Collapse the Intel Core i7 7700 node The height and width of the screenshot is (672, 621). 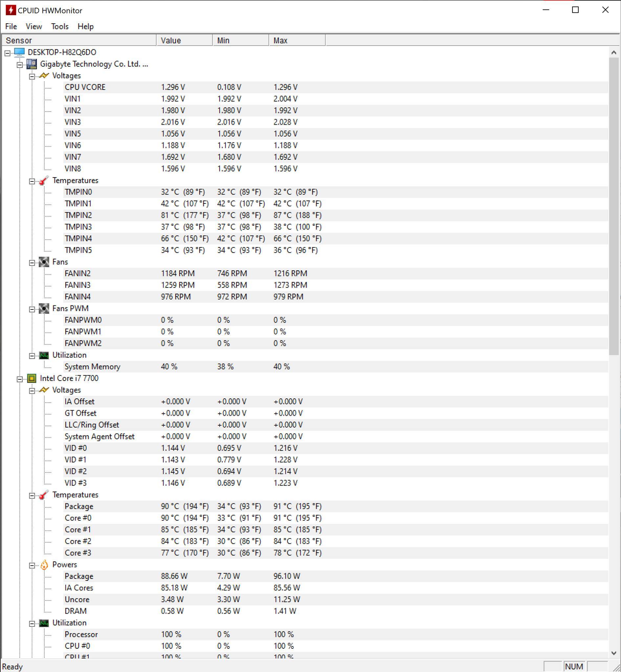coord(19,379)
